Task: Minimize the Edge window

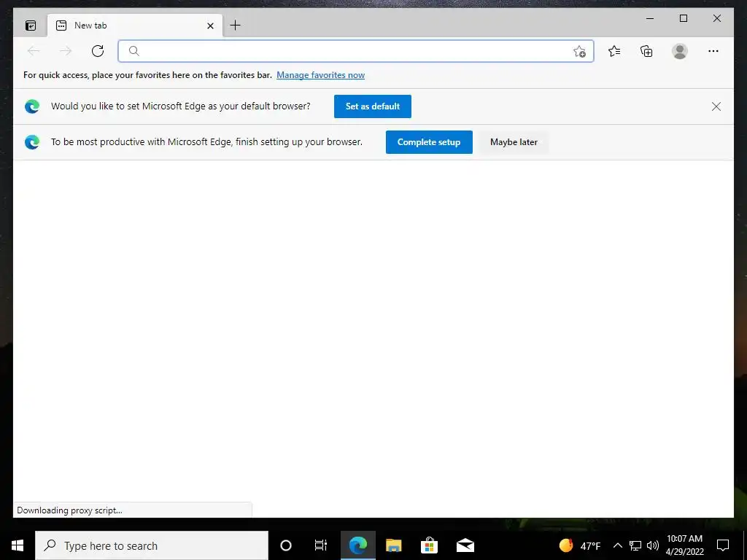Action: (x=650, y=18)
